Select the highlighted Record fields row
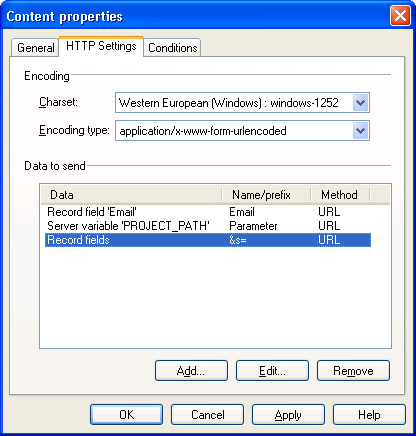 click(208, 240)
